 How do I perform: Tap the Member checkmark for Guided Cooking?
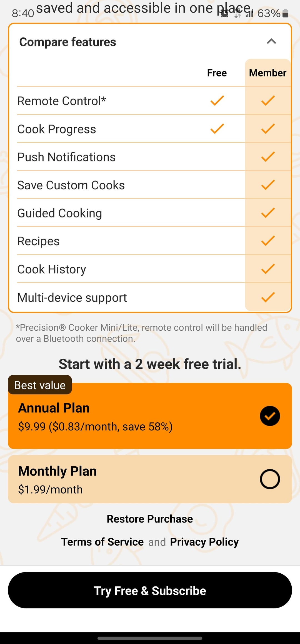click(268, 213)
